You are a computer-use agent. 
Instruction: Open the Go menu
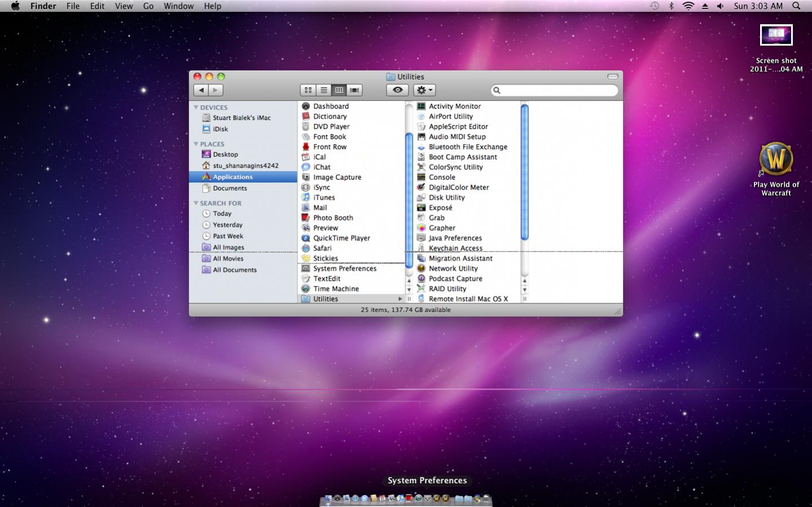click(148, 6)
